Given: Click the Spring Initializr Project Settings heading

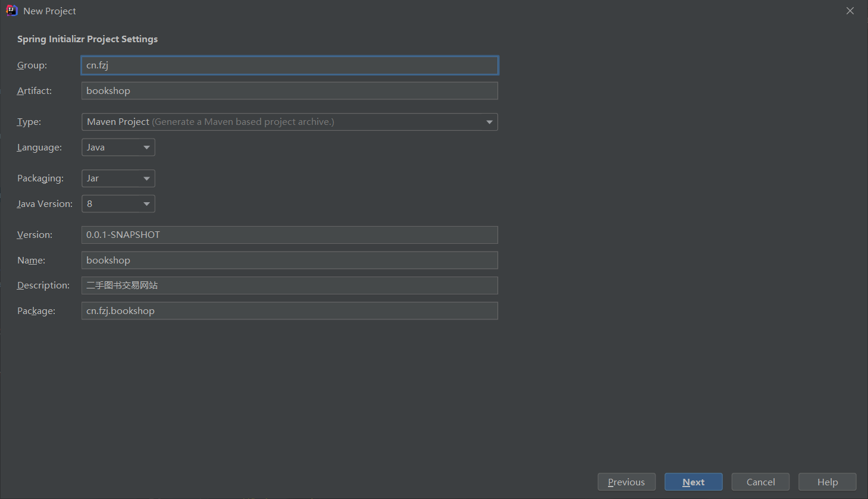Looking at the screenshot, I should (87, 39).
